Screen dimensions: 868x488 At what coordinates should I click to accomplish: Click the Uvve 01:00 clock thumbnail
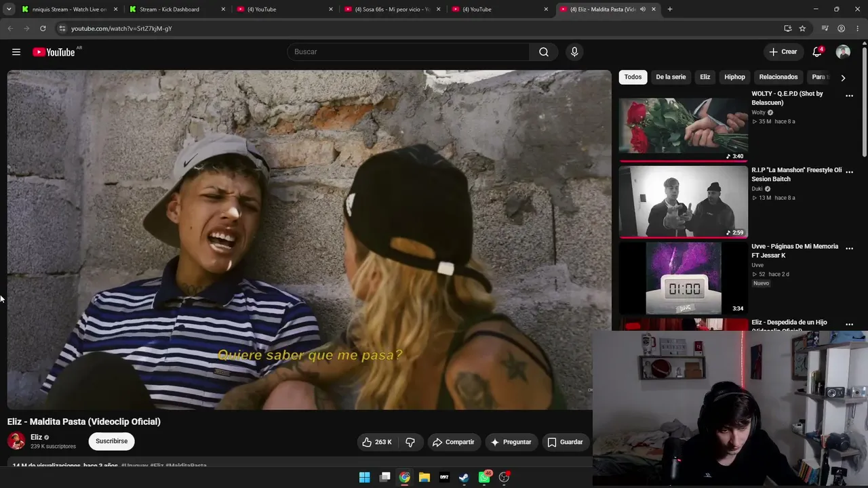pos(684,279)
